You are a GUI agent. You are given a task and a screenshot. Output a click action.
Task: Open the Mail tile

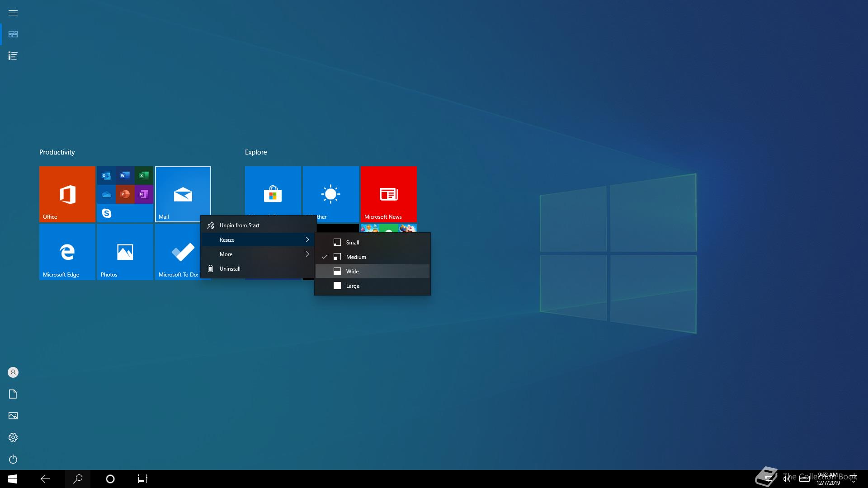(x=183, y=194)
